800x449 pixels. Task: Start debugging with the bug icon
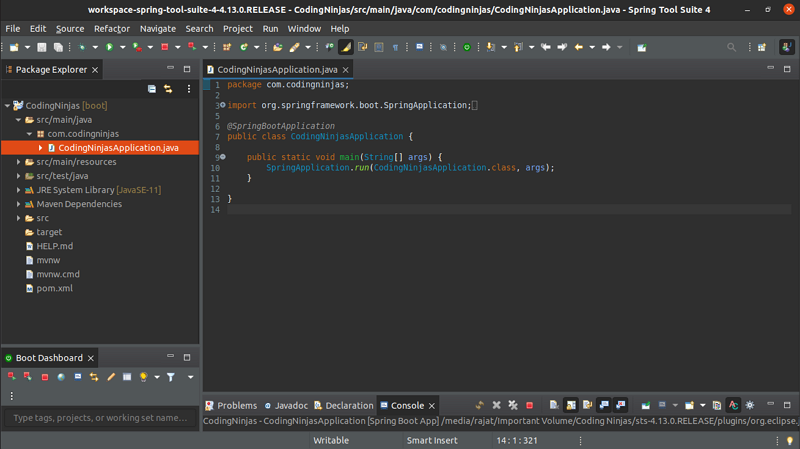pos(82,47)
